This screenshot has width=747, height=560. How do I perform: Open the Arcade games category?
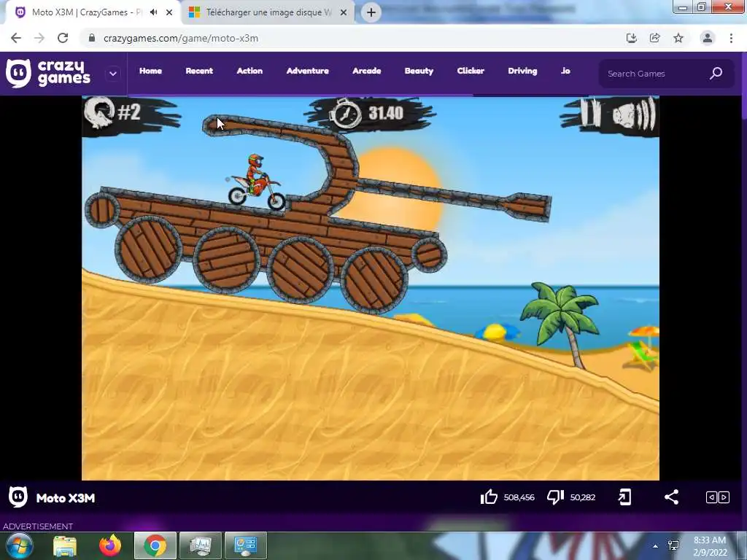coord(366,71)
